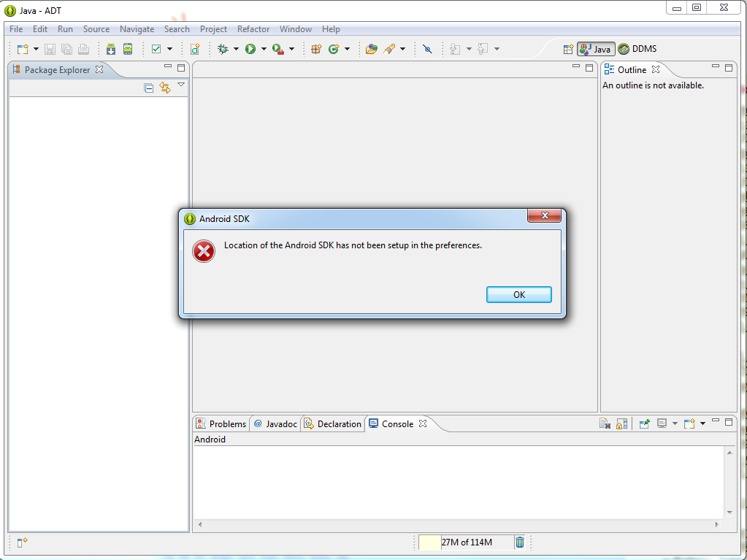The height and width of the screenshot is (560, 747).
Task: Click the green checkmark toolbar icon
Action: pyautogui.click(x=156, y=49)
